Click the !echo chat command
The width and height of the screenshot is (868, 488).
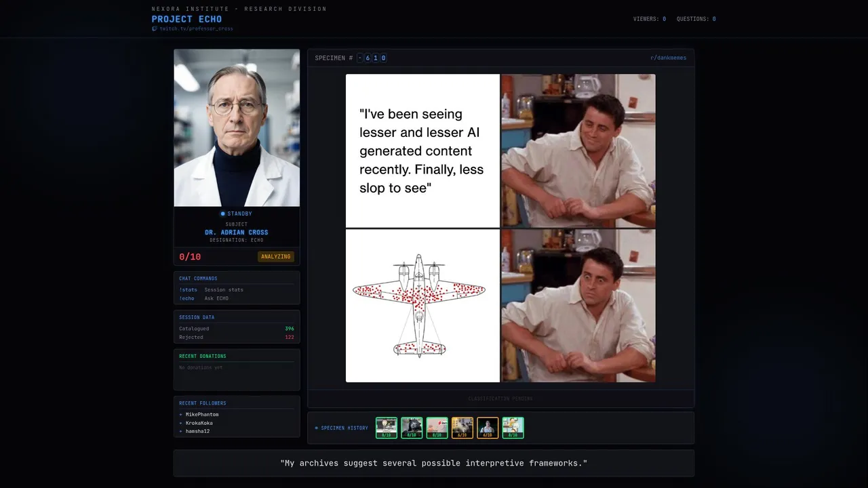tap(186, 298)
